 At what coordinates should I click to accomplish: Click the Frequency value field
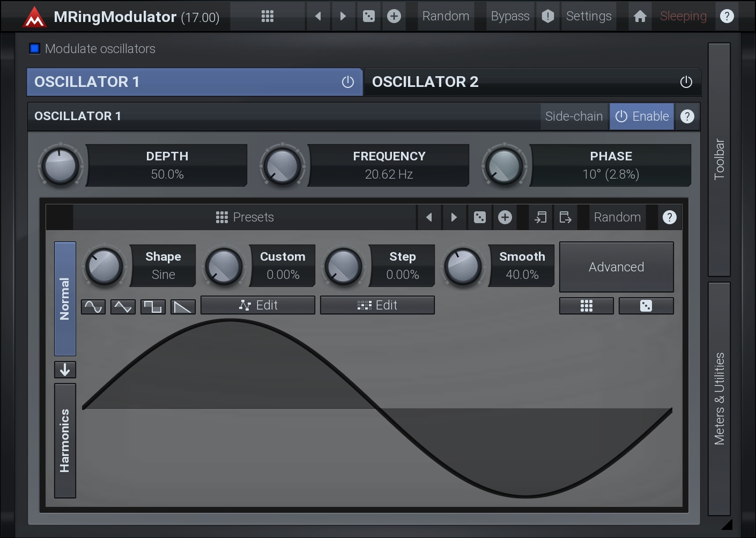389,174
